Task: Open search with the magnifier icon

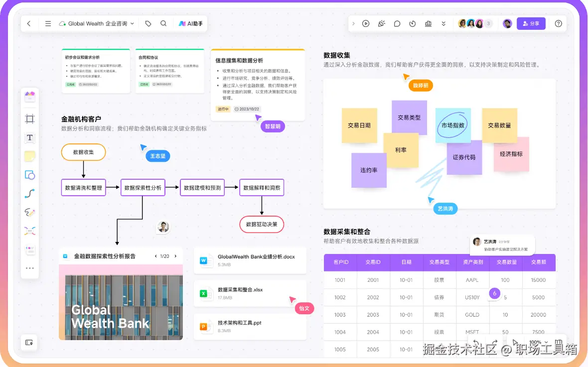Action: (163, 23)
